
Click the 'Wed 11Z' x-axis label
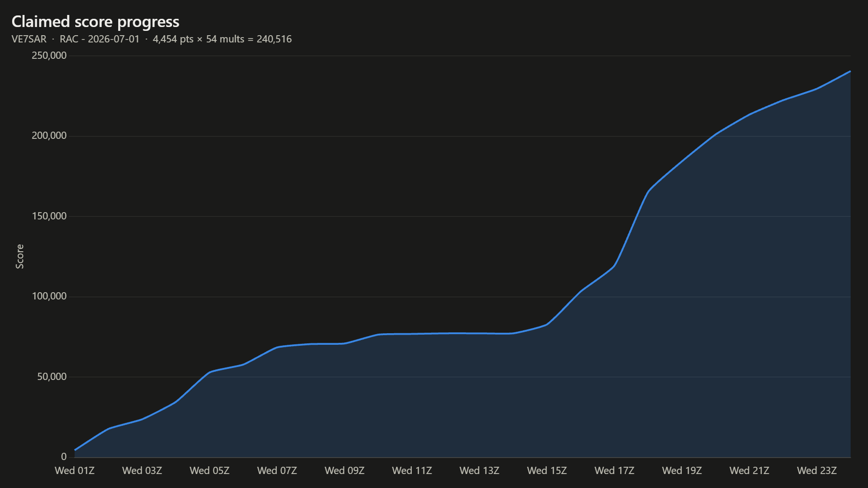pos(412,471)
